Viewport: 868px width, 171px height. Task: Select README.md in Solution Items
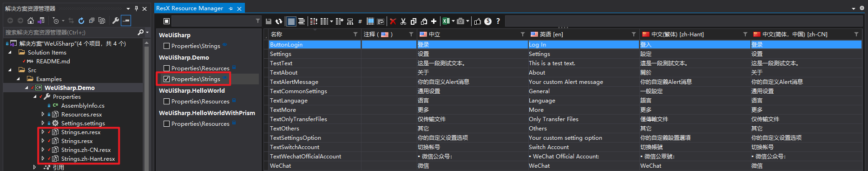pos(53,61)
